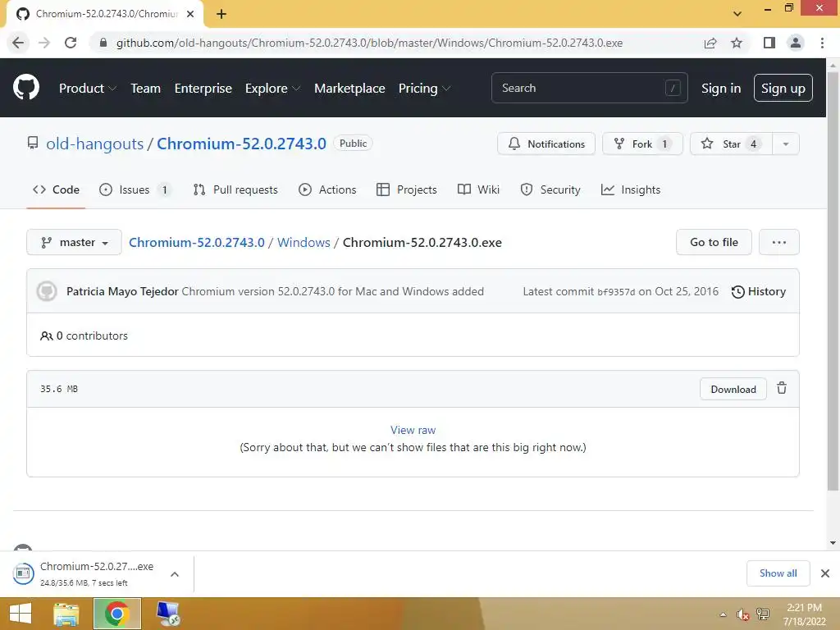Open the browser side panel icon

pyautogui.click(x=769, y=43)
